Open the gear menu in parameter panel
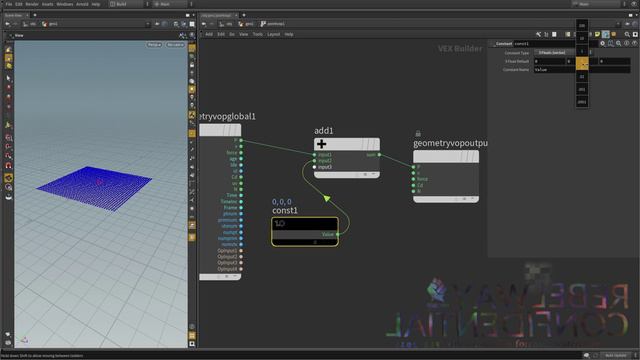Viewport: 640px width, 360px height. (602, 43)
